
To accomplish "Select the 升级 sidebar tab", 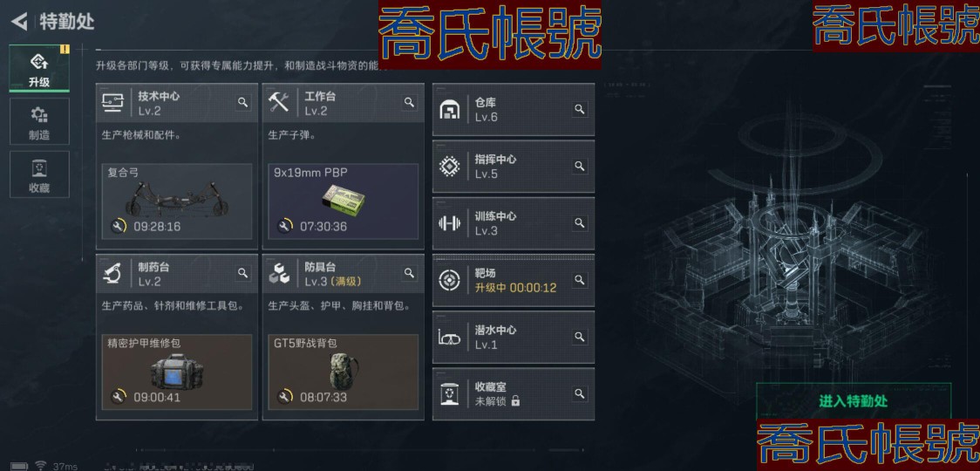I will click(x=39, y=69).
